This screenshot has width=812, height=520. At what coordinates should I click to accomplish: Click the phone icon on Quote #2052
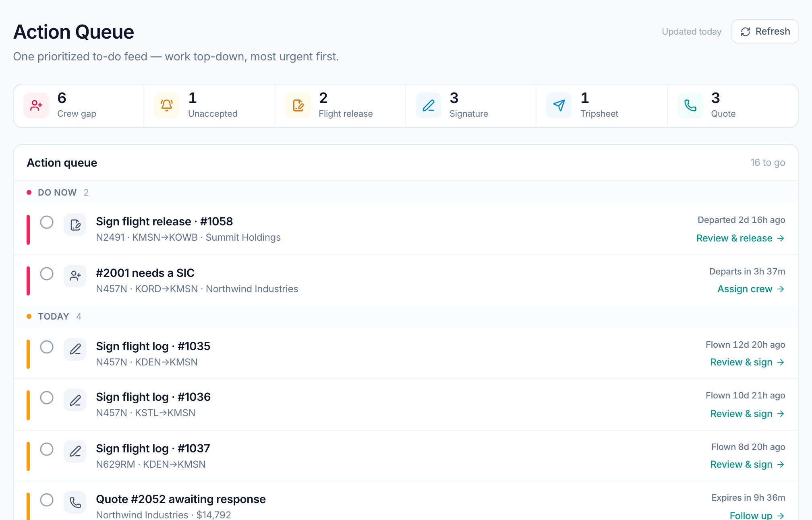click(x=75, y=502)
